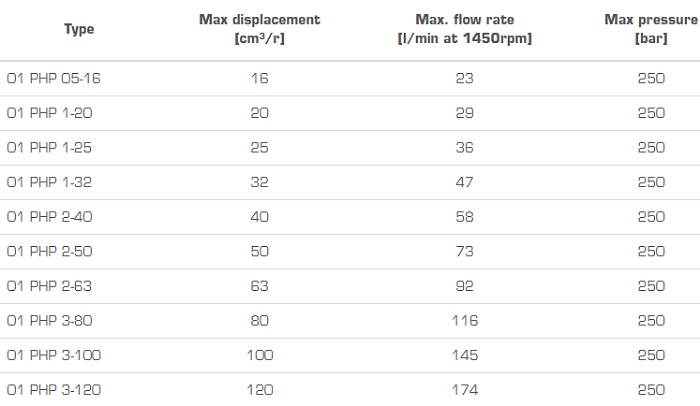Click the pressure value for 01 PHP 05-16

pos(651,79)
